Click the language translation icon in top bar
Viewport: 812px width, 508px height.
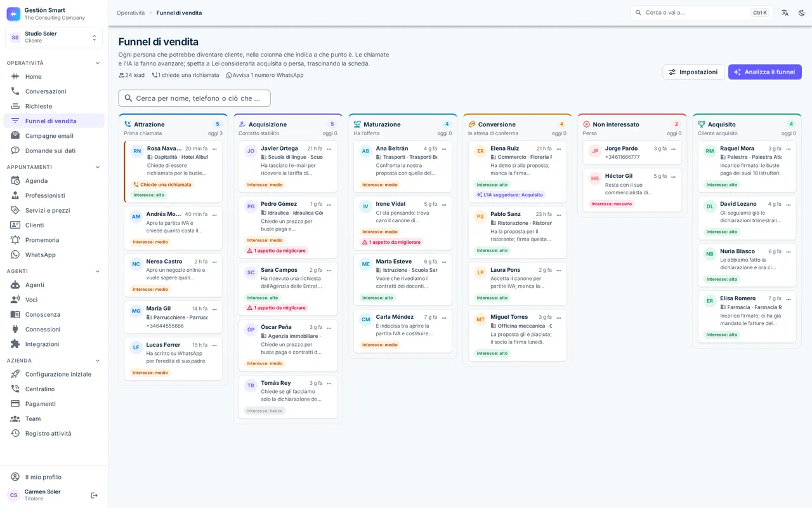click(x=785, y=13)
